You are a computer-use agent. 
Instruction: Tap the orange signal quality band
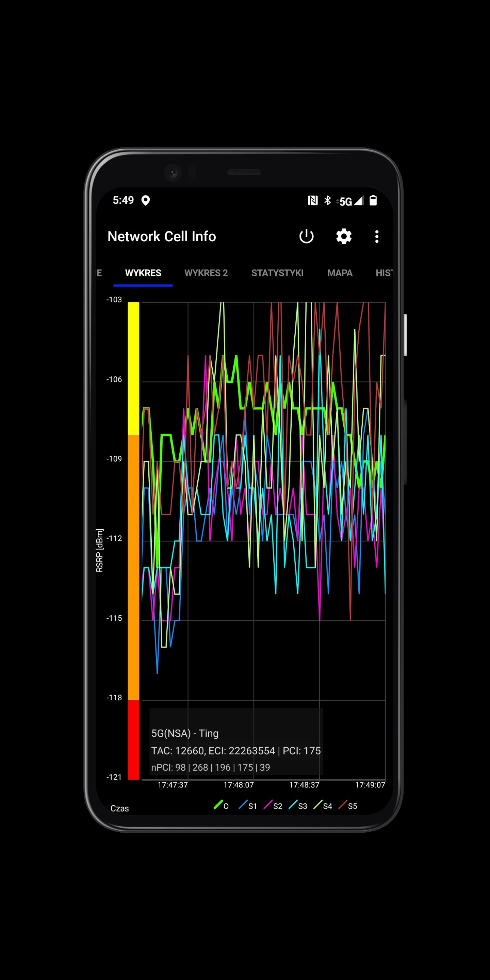tap(133, 567)
